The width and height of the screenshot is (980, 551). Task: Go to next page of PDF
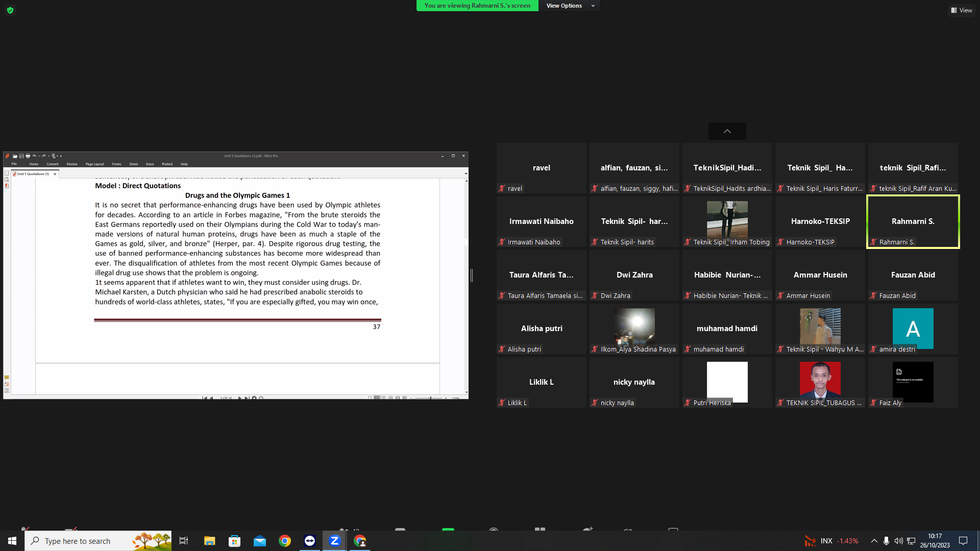click(x=240, y=398)
